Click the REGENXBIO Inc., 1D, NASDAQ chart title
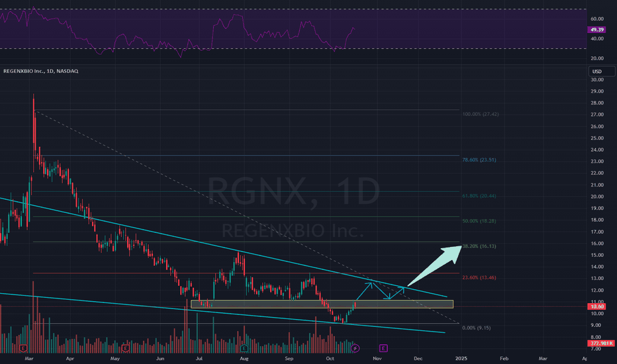This screenshot has height=364, width=617. (41, 71)
